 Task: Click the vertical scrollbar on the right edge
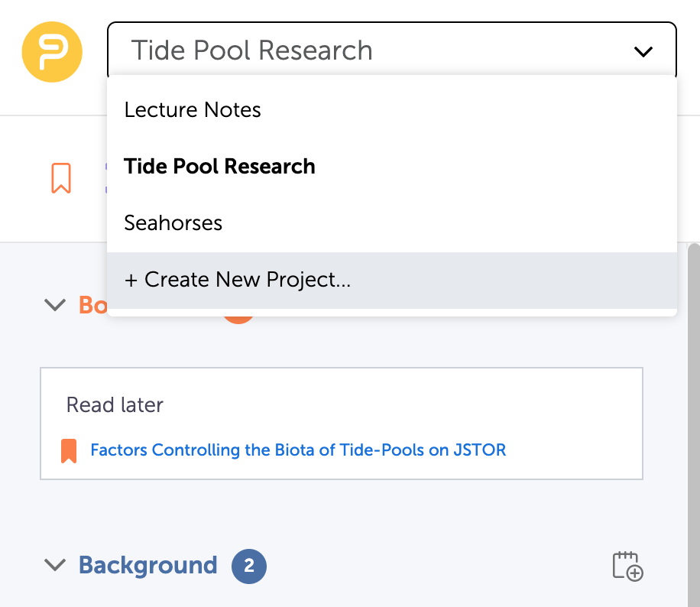click(694, 424)
